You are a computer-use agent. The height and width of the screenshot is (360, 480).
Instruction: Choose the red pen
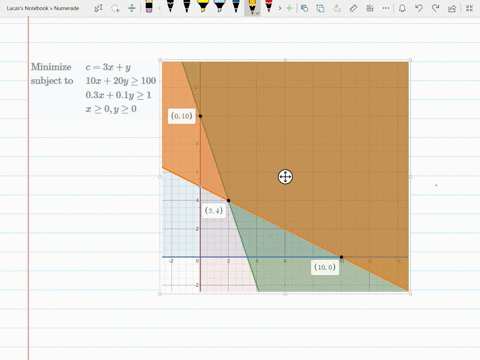click(269, 6)
